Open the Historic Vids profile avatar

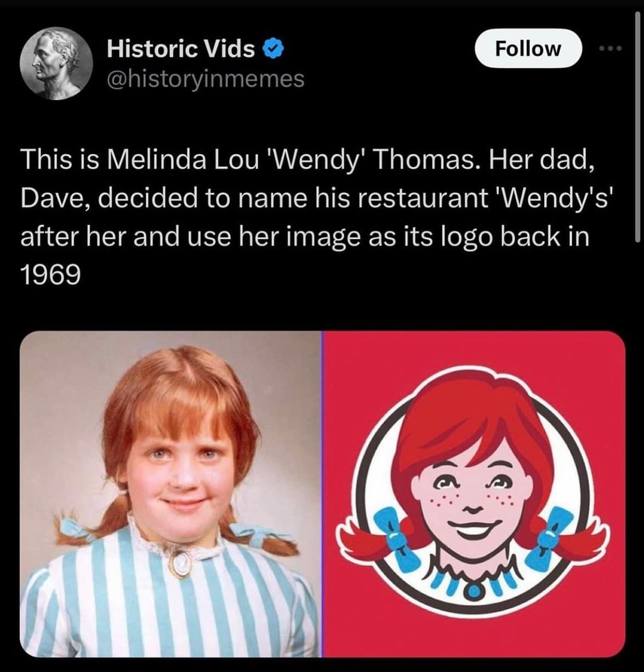coord(56,64)
